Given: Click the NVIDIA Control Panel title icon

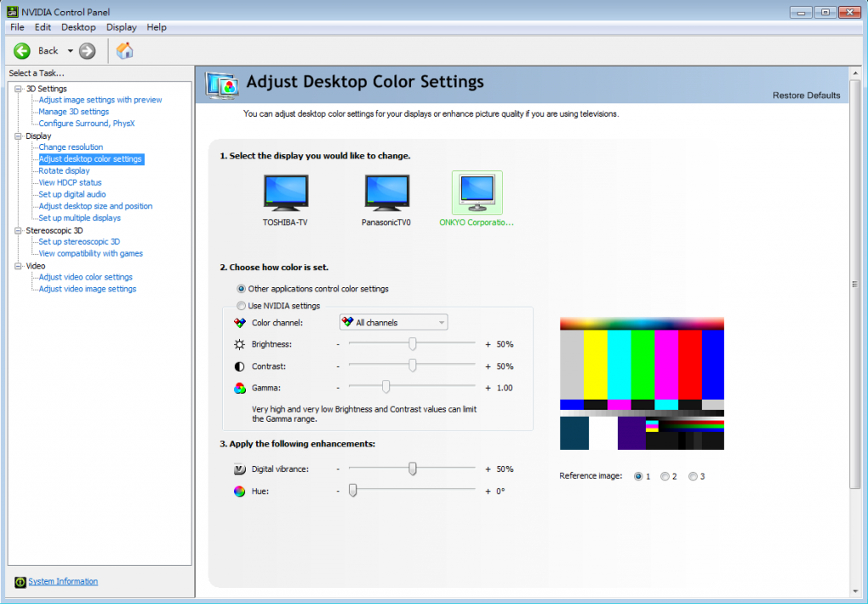Looking at the screenshot, I should [12, 12].
